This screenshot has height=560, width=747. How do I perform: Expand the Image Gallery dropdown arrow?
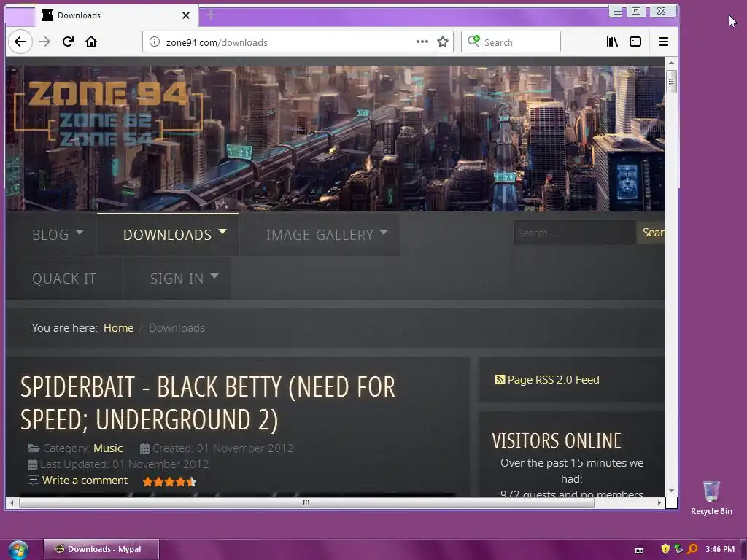[x=384, y=232]
